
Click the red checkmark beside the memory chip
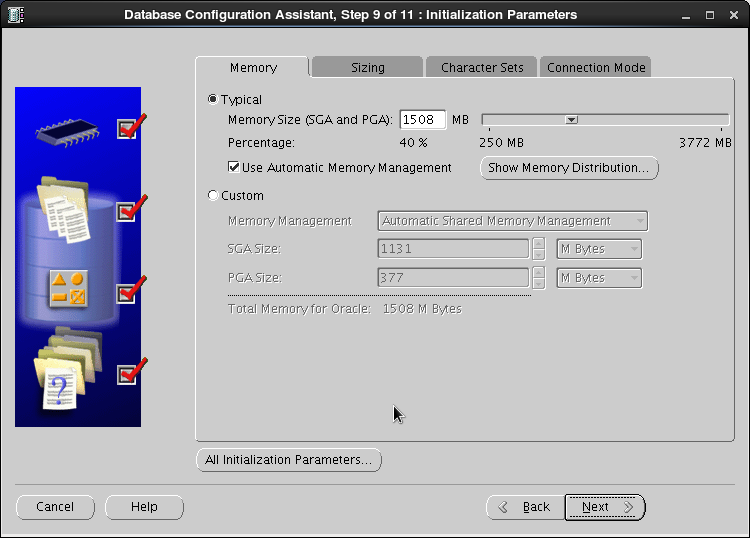point(132,127)
